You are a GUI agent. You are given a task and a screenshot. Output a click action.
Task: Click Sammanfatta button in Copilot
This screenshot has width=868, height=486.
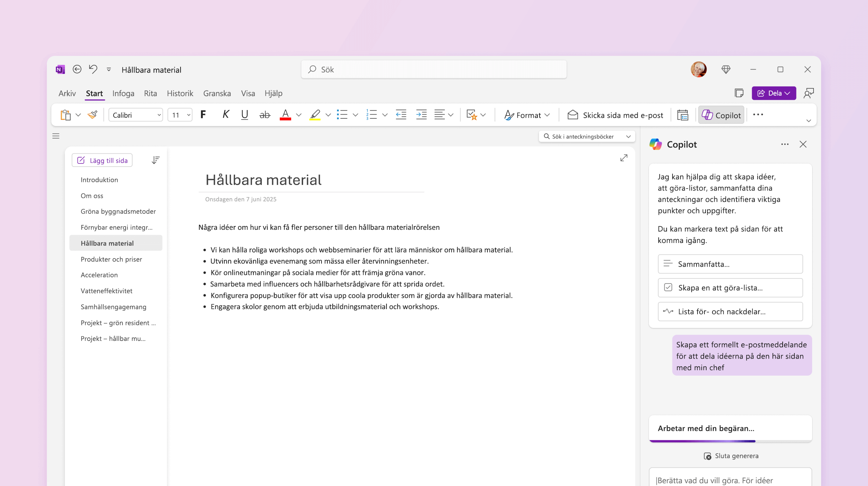[x=730, y=263]
